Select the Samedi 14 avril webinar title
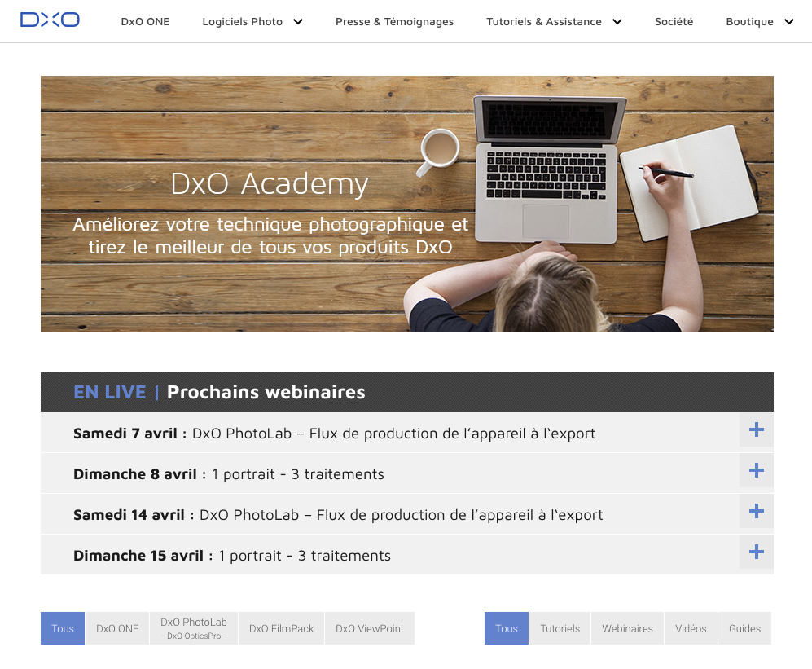This screenshot has width=812, height=669. point(338,514)
